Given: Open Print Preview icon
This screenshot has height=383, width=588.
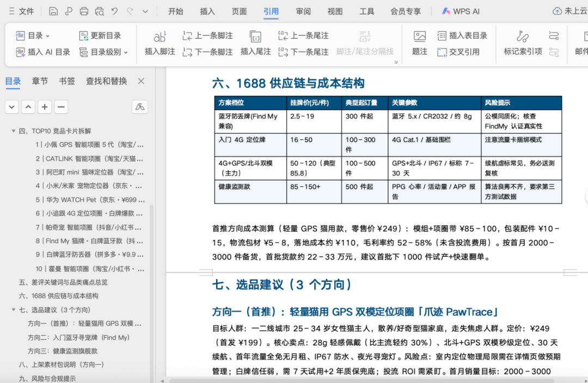Looking at the screenshot, I should [100, 11].
